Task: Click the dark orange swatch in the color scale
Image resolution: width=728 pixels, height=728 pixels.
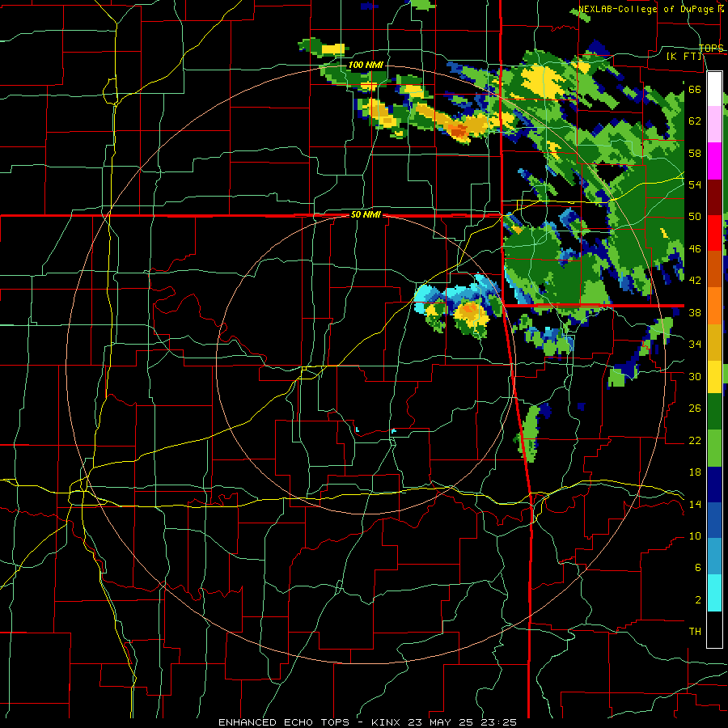Action: point(714,269)
